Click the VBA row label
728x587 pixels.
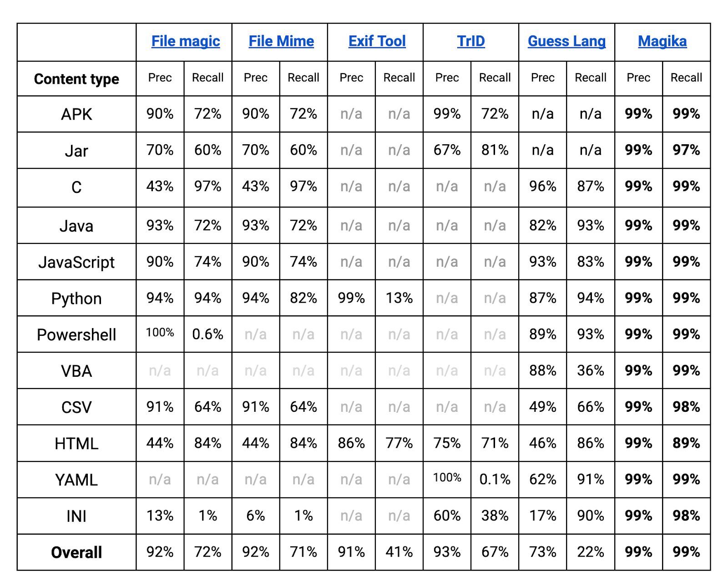76,371
